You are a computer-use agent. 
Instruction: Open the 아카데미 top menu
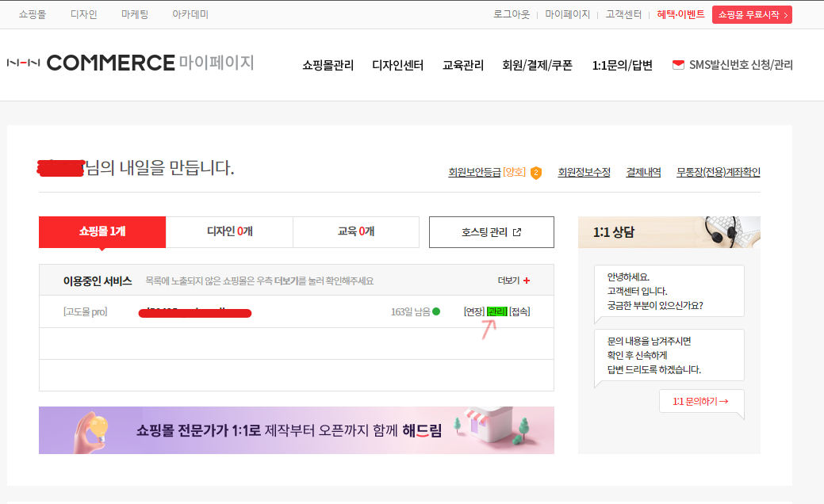pos(190,15)
